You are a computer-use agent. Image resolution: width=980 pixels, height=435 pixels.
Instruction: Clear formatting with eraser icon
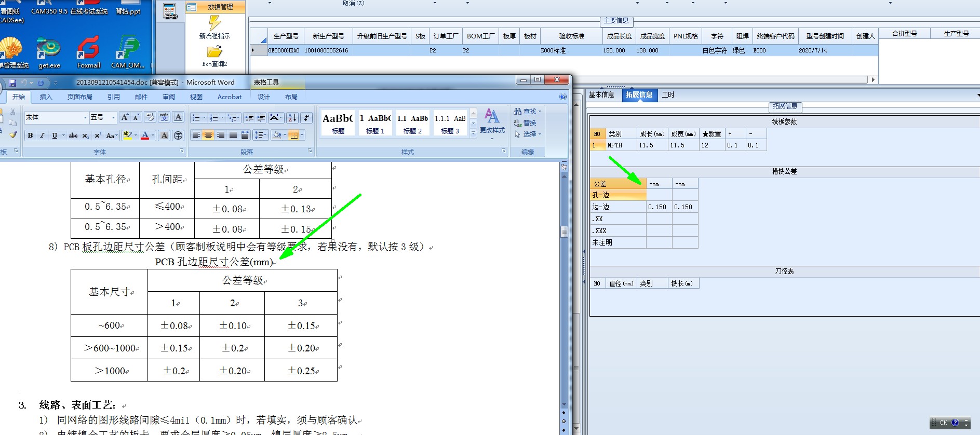pos(150,117)
